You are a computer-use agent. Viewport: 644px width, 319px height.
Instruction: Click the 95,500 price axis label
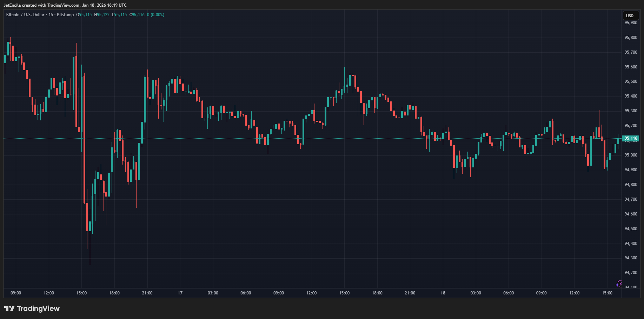(x=631, y=81)
